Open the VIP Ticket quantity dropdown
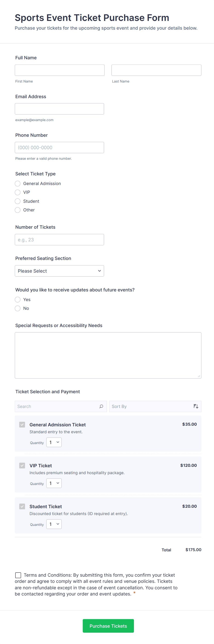Image resolution: width=214 pixels, height=644 pixels. pyautogui.click(x=54, y=483)
